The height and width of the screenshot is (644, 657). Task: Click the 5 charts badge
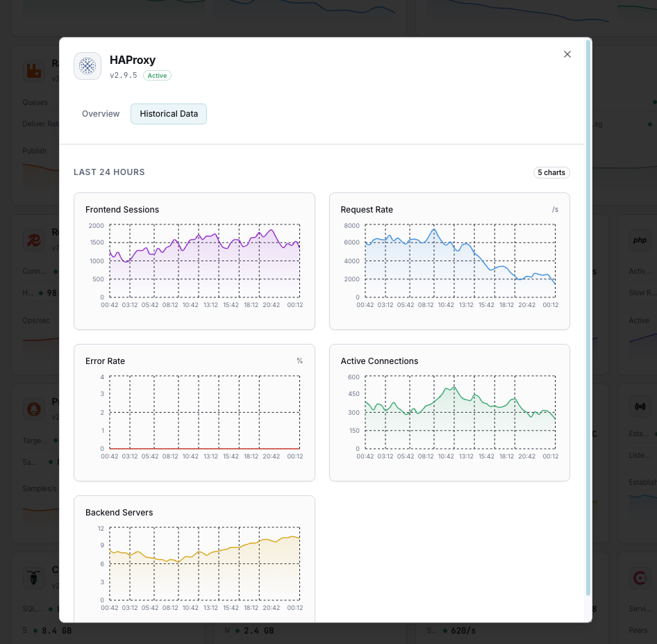(x=551, y=172)
